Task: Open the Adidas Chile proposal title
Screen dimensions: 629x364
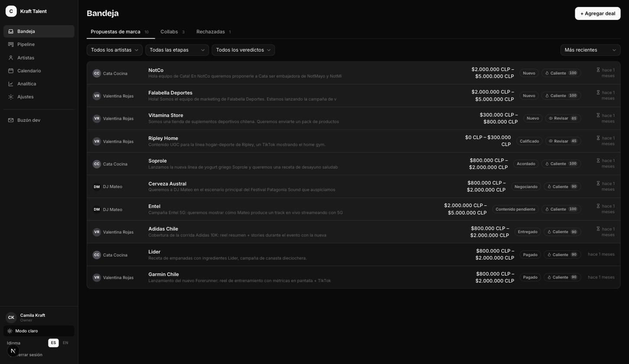Action: click(163, 229)
